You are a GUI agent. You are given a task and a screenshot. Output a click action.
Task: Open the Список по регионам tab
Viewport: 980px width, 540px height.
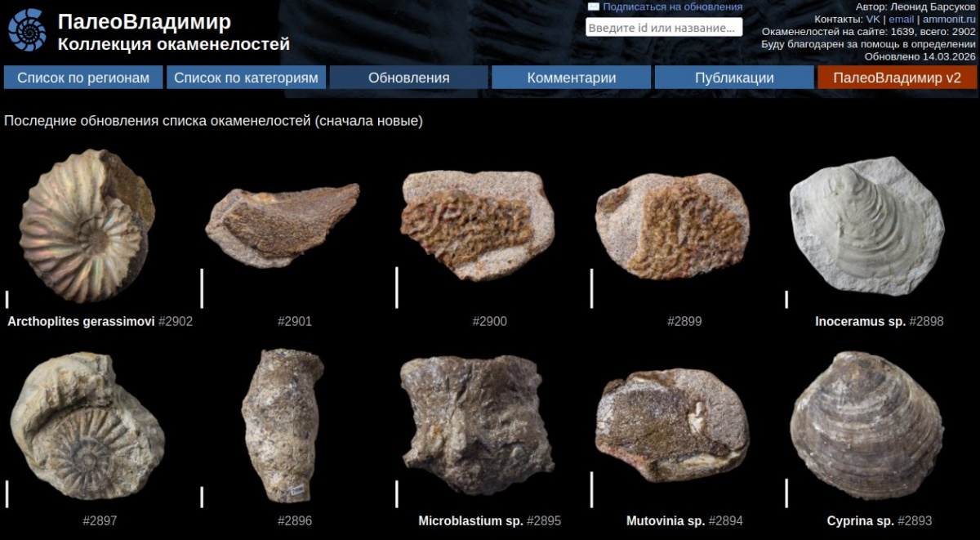pos(83,78)
